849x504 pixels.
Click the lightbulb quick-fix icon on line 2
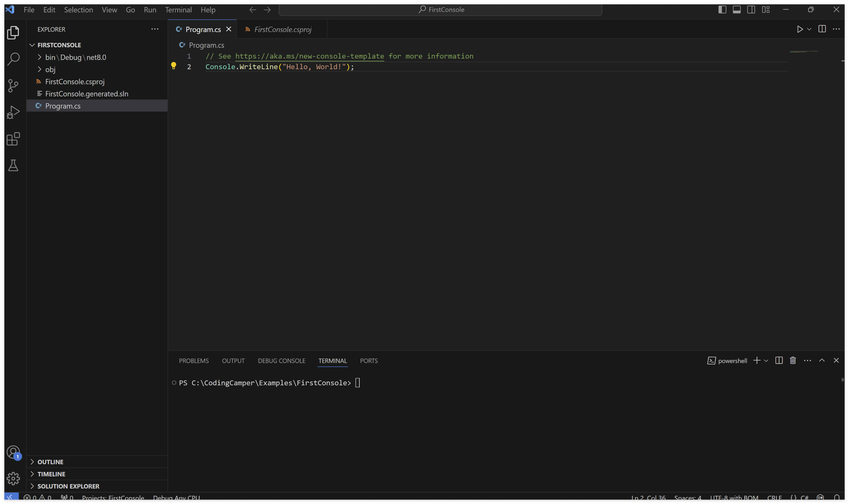173,66
